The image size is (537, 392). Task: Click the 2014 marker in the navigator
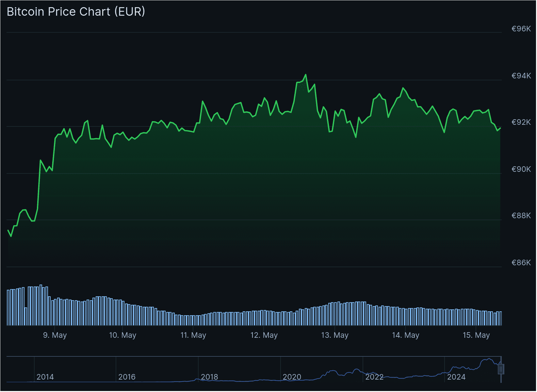(x=45, y=377)
